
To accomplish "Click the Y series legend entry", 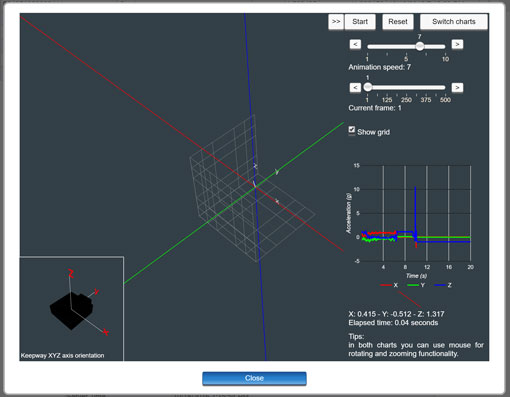I will point(416,285).
